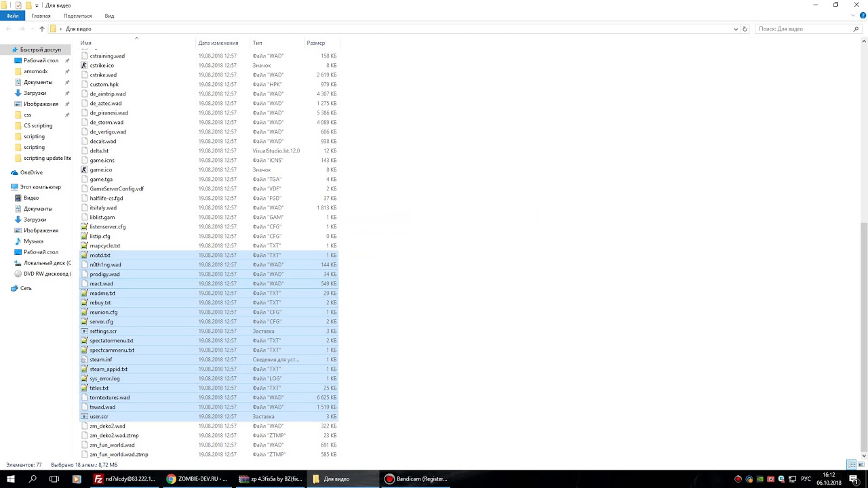868x488 pixels.
Task: Open Task View on taskbar
Action: click(54, 479)
